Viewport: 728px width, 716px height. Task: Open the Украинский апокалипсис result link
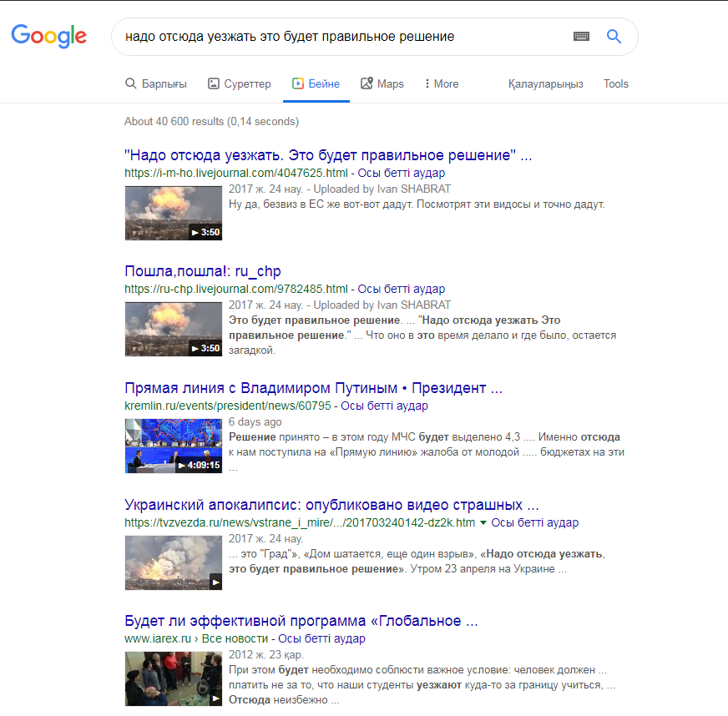pos(331,505)
